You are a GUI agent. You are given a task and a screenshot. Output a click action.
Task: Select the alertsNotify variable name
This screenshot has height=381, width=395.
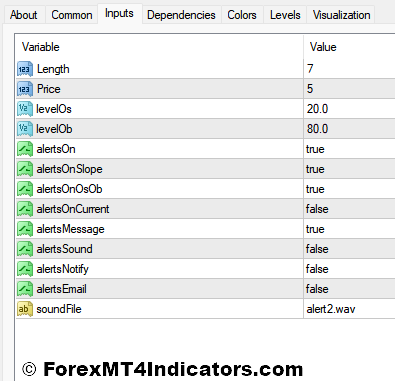pos(62,269)
